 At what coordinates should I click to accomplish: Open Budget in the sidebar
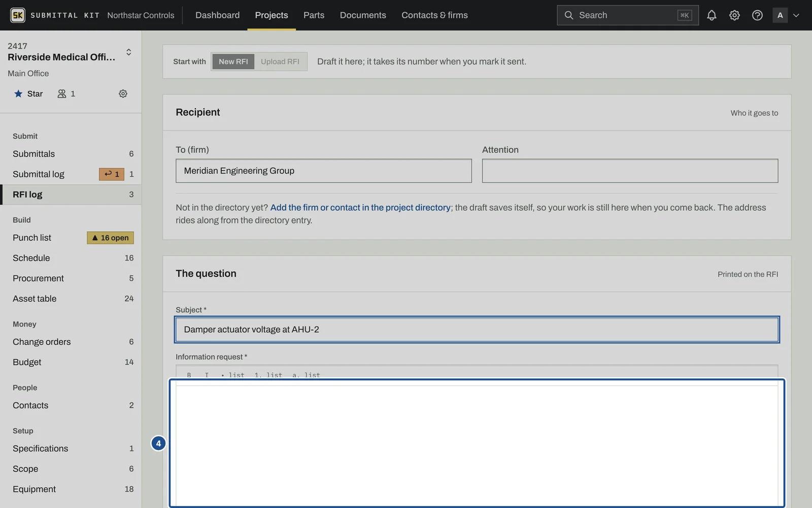71,362
